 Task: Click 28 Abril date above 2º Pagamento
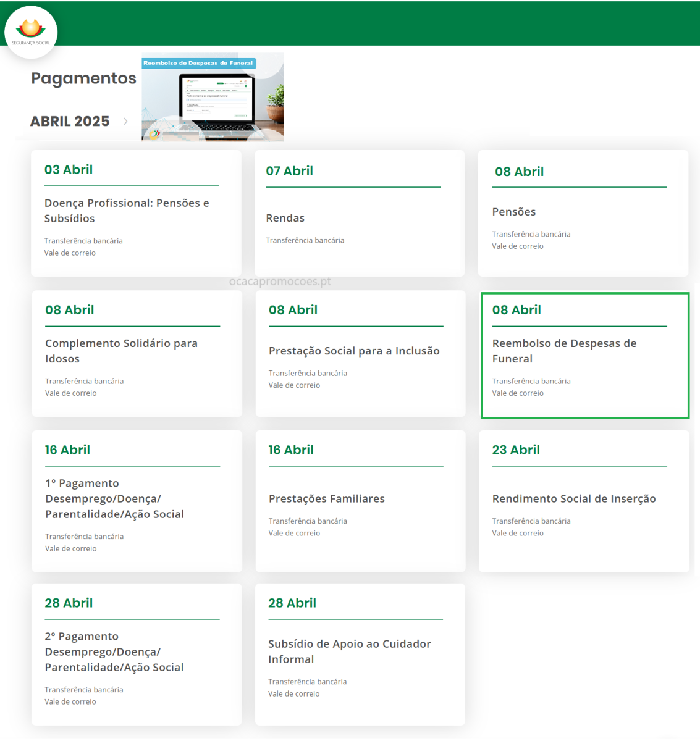coord(69,603)
